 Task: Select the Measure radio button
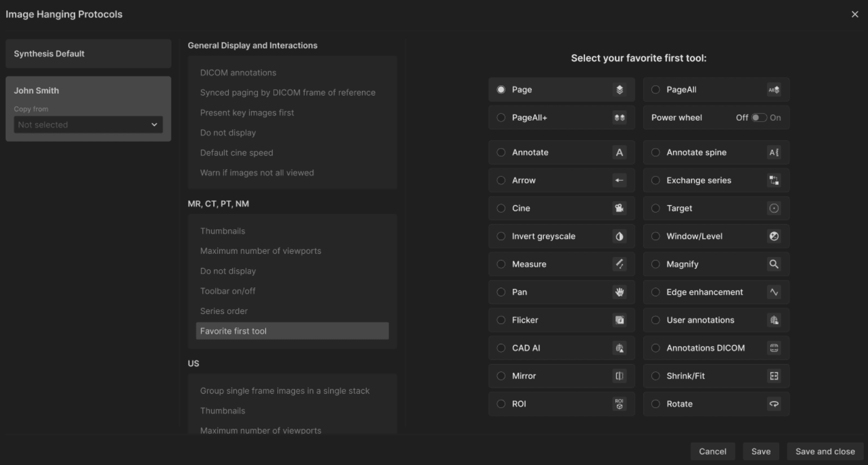[x=501, y=264]
